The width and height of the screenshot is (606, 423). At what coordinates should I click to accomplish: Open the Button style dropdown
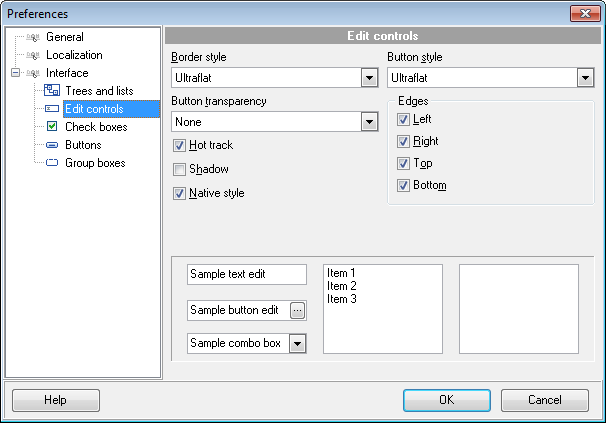coord(585,78)
